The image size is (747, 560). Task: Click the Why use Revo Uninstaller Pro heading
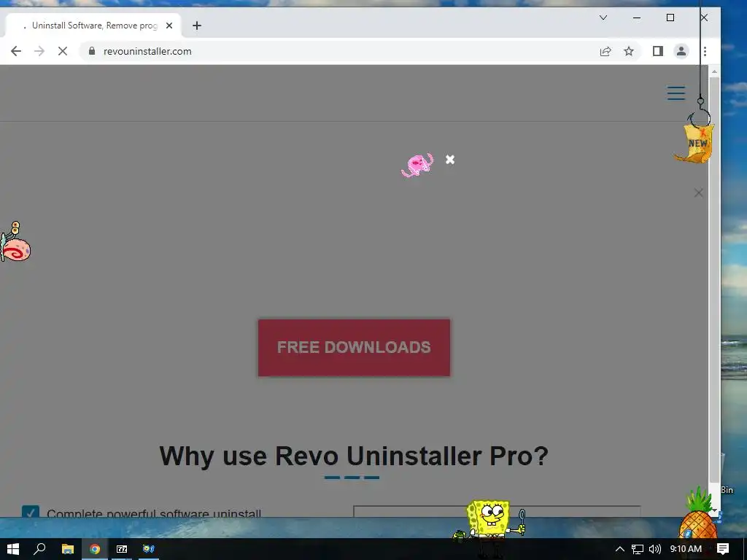pos(354,456)
